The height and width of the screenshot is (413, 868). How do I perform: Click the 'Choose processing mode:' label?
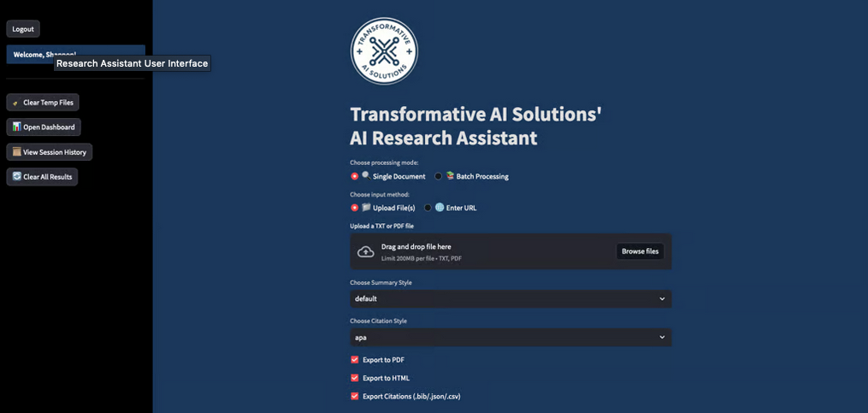tap(384, 162)
